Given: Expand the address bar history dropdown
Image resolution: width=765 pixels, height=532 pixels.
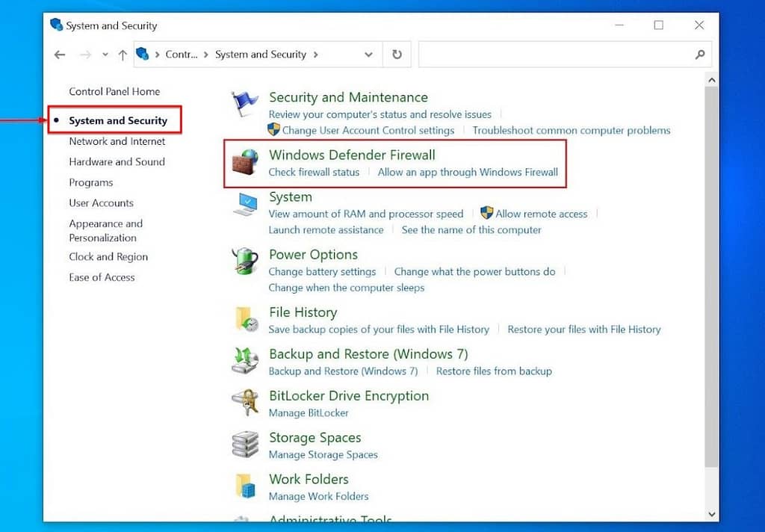Looking at the screenshot, I should click(368, 55).
